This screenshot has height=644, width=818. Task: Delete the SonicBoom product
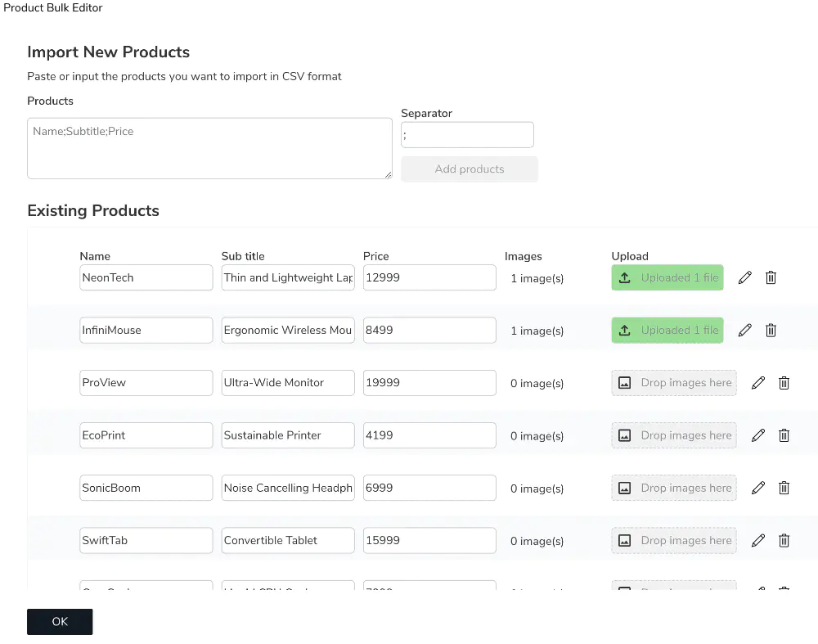pyautogui.click(x=784, y=488)
